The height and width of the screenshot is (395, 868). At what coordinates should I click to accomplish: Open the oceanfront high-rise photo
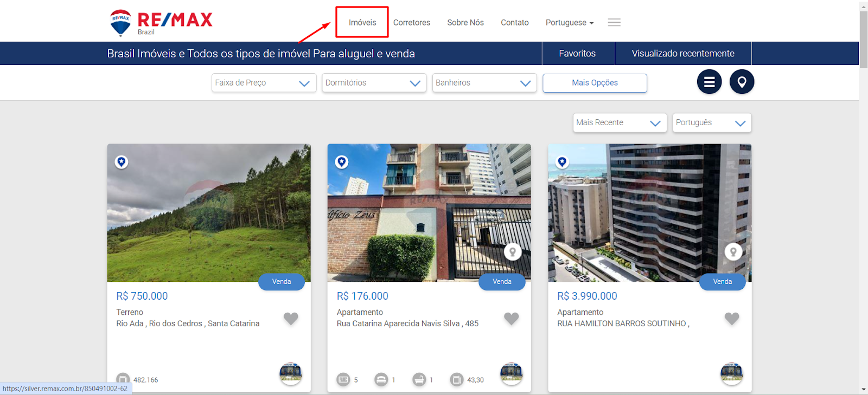[650, 212]
